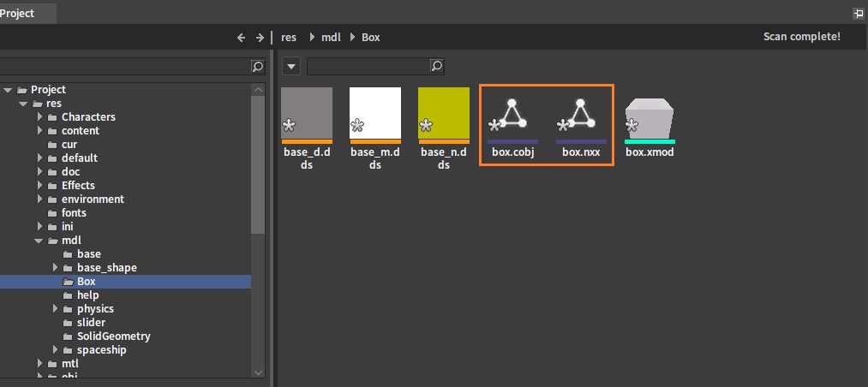
Task: Select the base_n.dds yellow texture
Action: 443,115
